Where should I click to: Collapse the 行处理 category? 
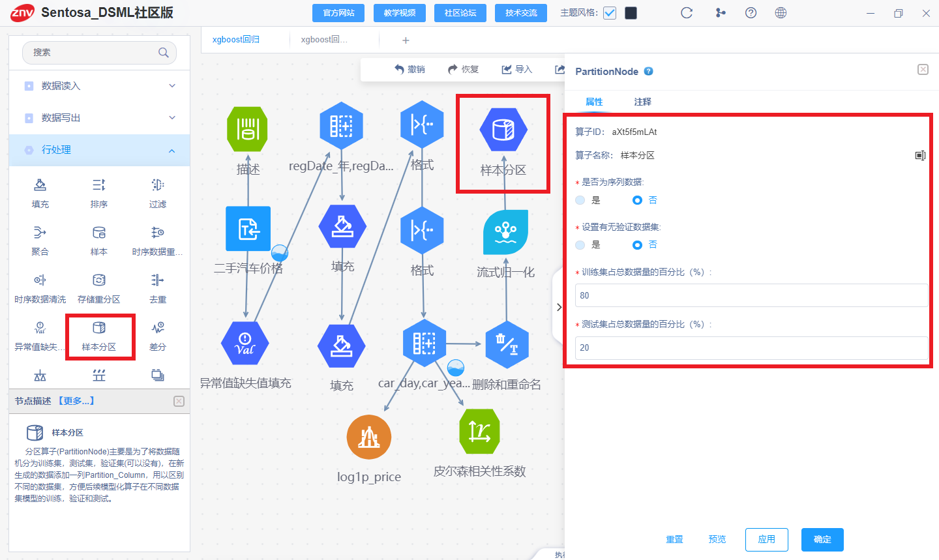(x=99, y=150)
